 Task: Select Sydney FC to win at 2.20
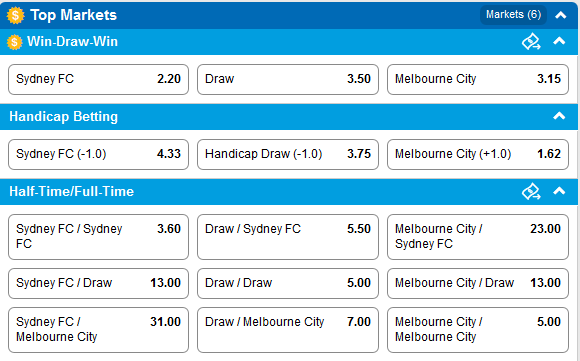(x=98, y=79)
